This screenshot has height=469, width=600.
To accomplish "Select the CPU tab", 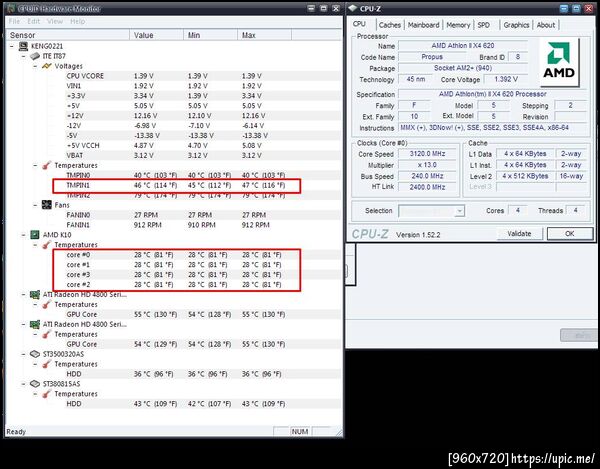I will [x=359, y=24].
